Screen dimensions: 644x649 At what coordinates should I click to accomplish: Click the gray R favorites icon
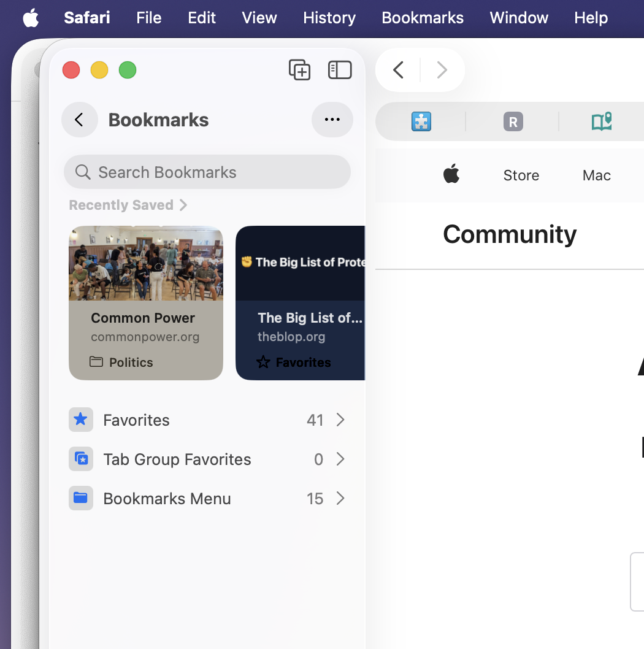coord(513,121)
